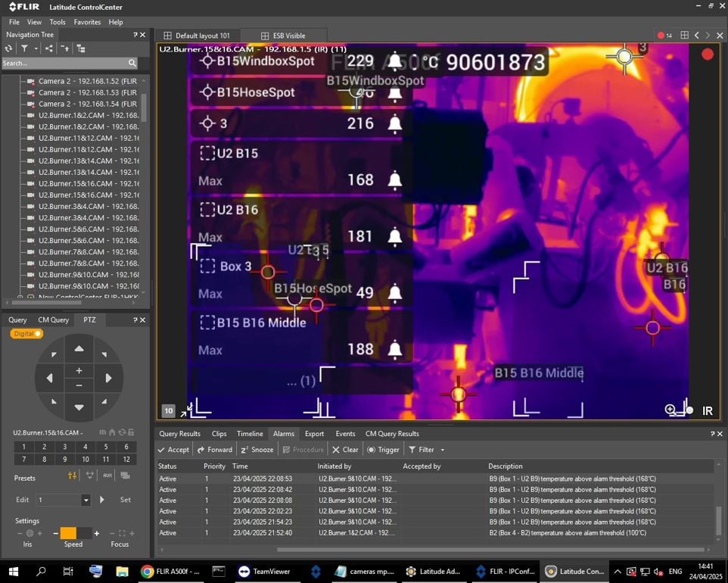Toggle the Digital PTZ switch
Viewport: 728px width, 583px height.
pyautogui.click(x=26, y=334)
